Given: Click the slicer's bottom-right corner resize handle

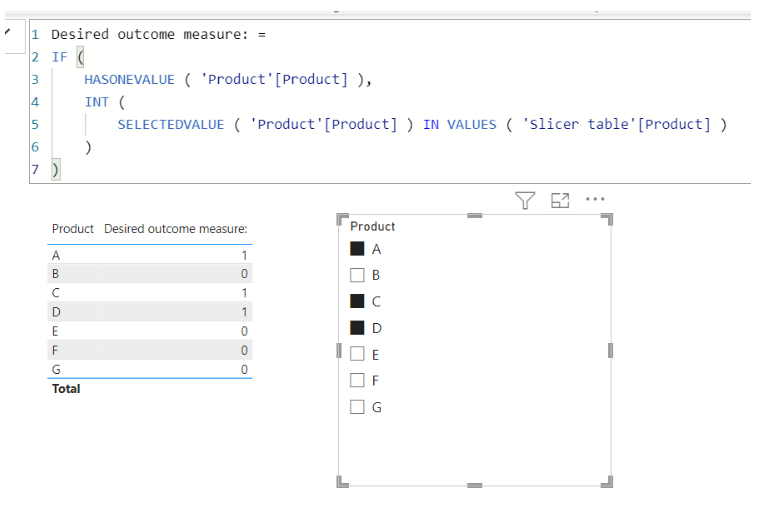Looking at the screenshot, I should pos(607,481).
